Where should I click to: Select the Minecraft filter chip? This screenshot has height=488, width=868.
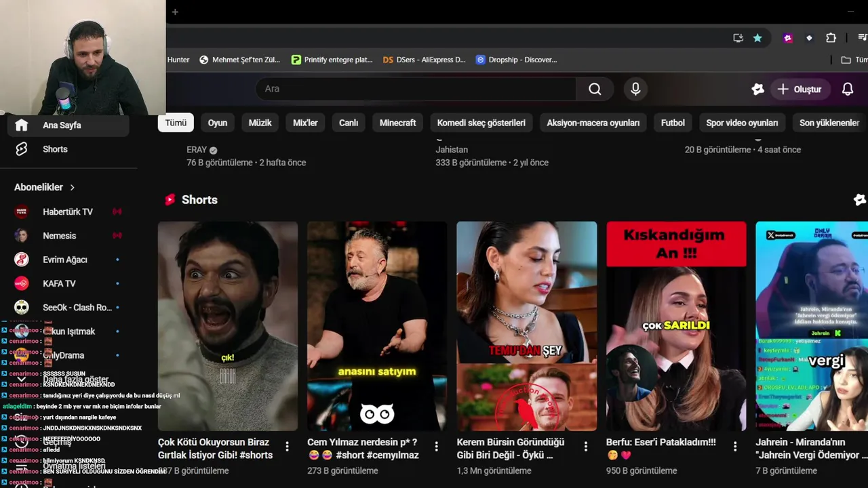tap(398, 123)
